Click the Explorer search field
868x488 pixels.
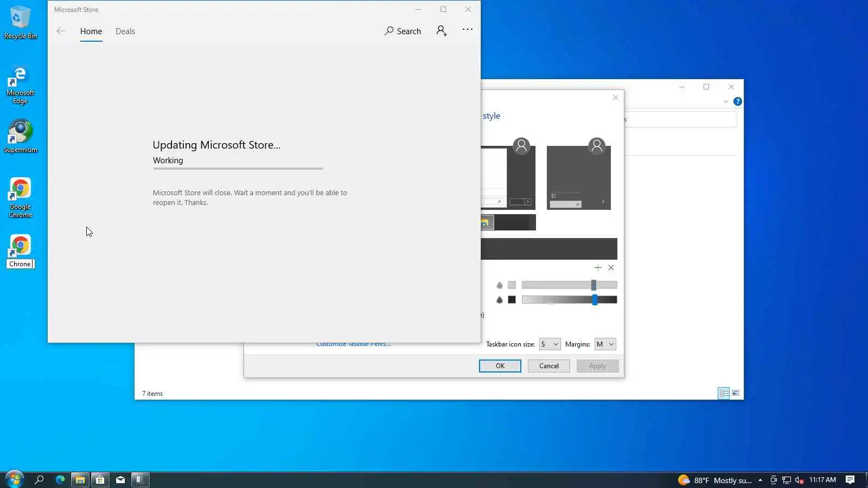pyautogui.click(x=681, y=119)
